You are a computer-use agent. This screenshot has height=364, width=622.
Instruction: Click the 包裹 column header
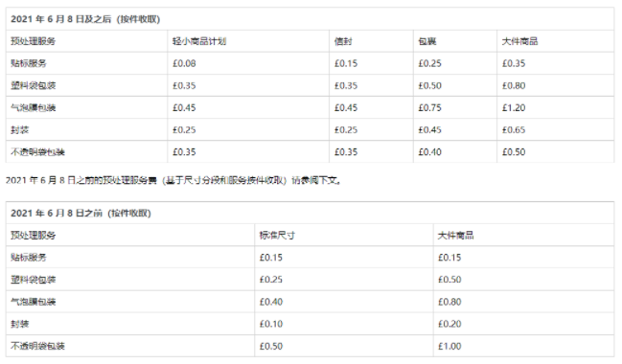coord(427,41)
